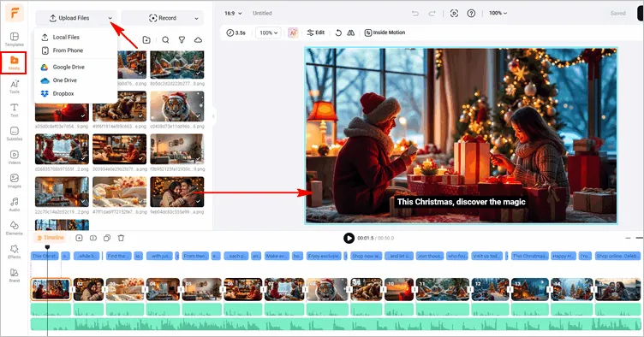Click the Upload Files button

[69, 18]
